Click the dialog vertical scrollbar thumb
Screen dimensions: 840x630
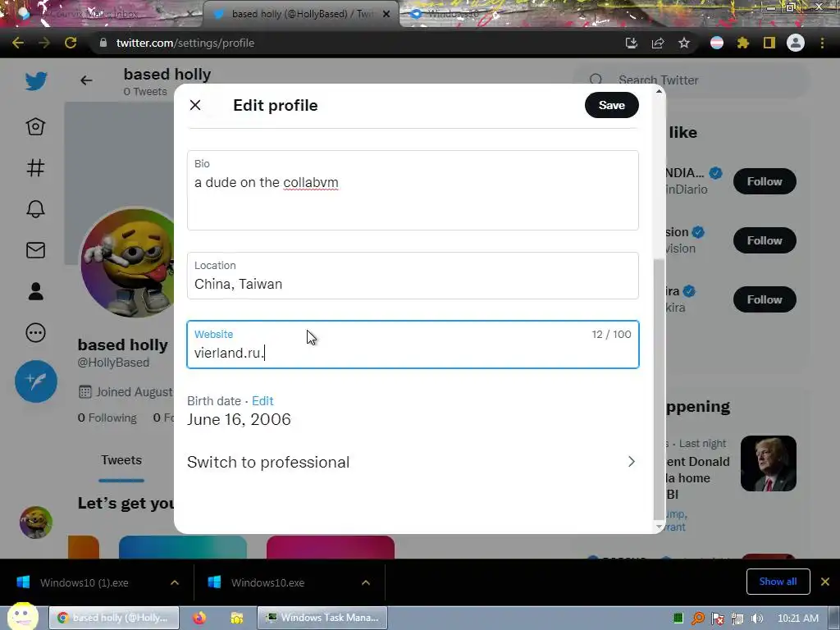coord(659,388)
